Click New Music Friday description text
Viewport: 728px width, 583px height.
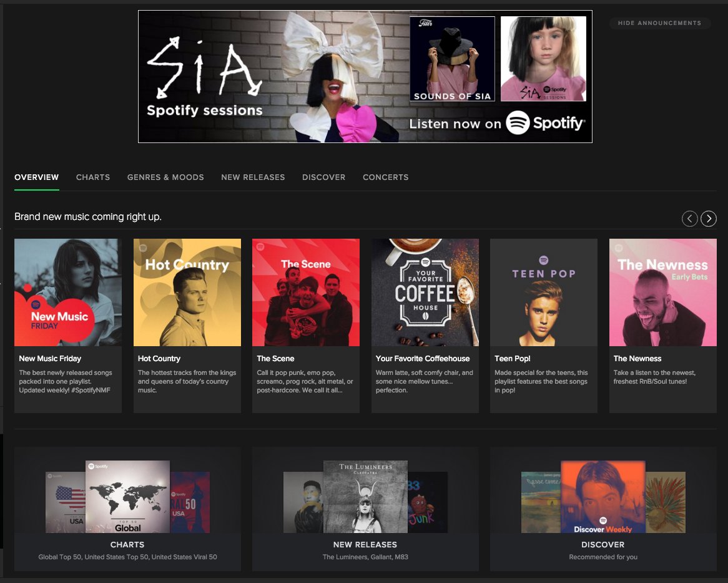click(66, 381)
